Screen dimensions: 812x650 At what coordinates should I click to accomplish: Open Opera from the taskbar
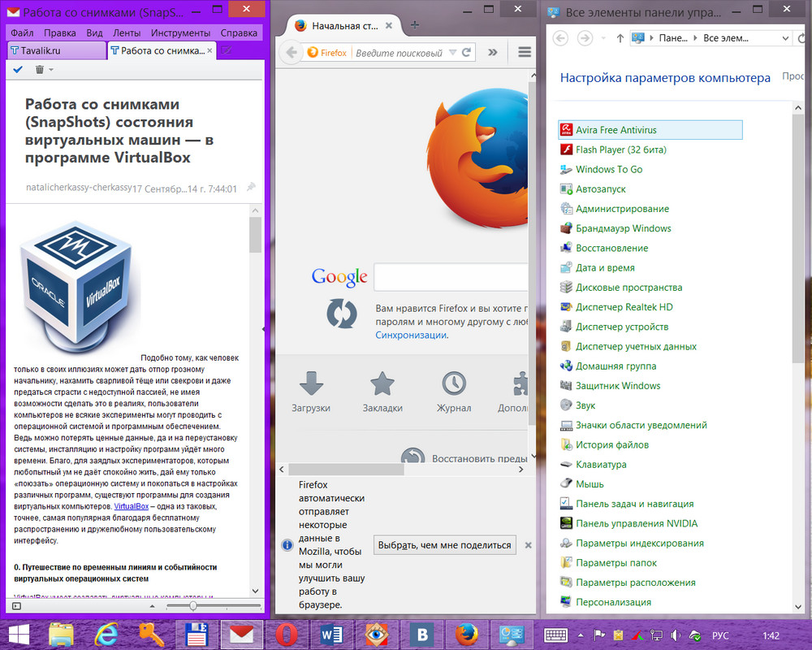coord(287,635)
